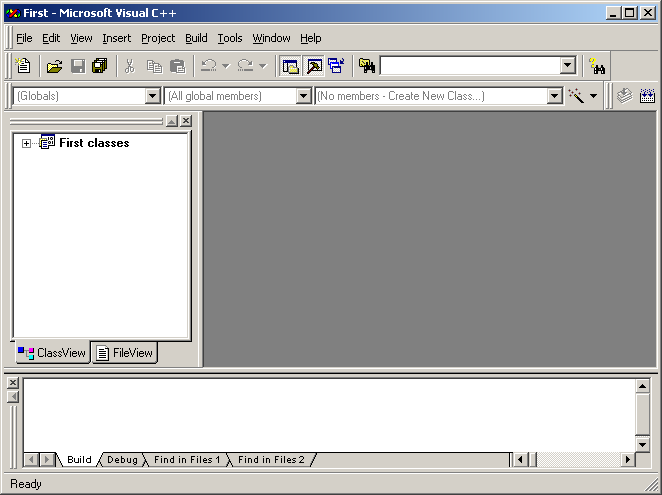Image resolution: width=662 pixels, height=495 pixels.
Task: Click the Find in Files icon
Action: (367, 66)
